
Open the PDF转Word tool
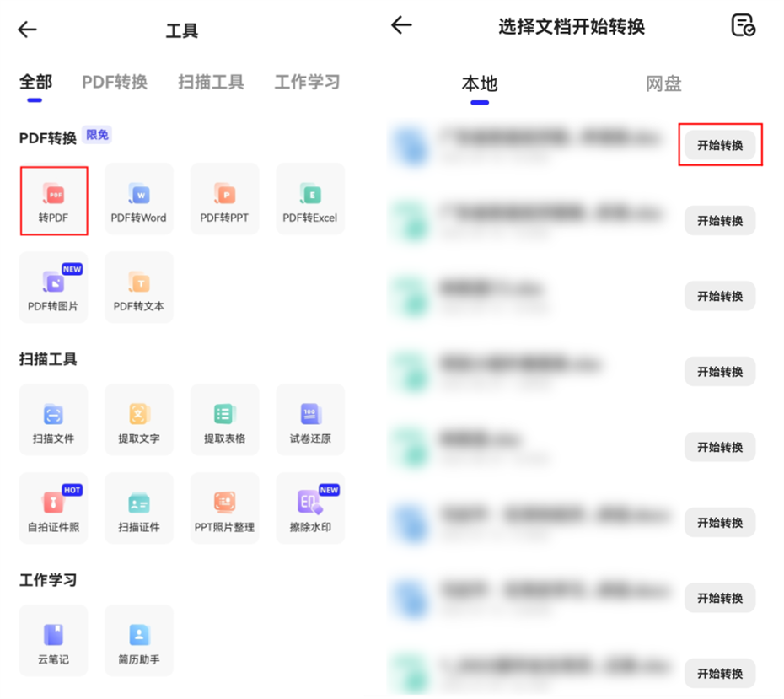[x=139, y=199]
